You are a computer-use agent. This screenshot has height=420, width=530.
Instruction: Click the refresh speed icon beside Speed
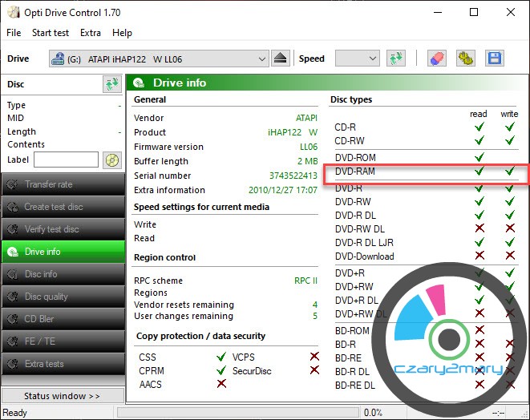(395, 59)
